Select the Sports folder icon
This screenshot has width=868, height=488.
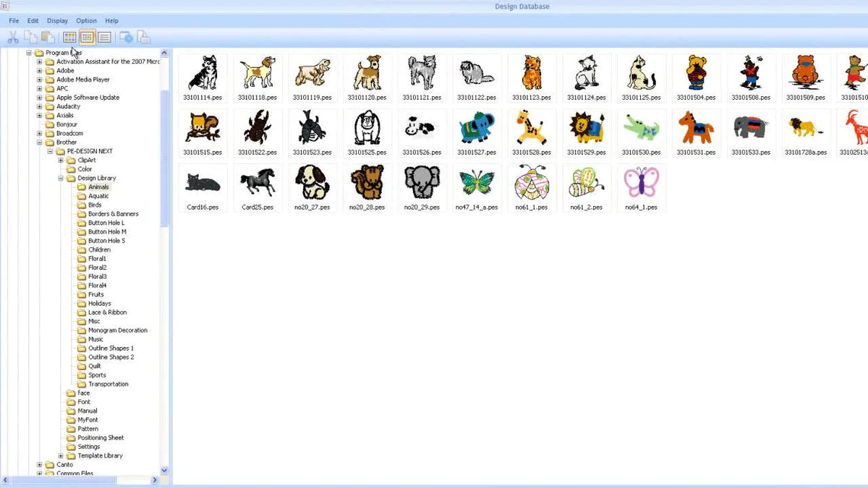(82, 374)
